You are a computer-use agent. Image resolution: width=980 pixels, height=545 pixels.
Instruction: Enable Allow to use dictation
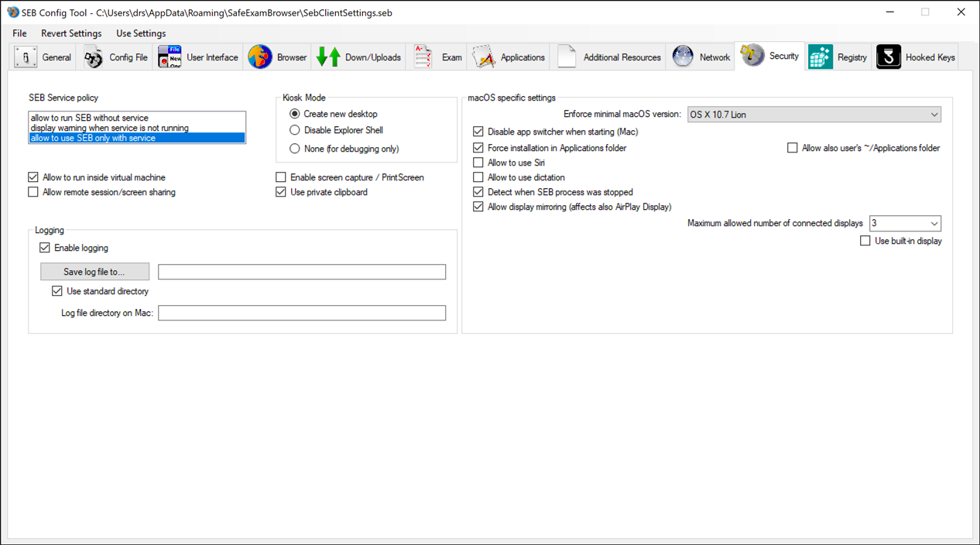point(478,177)
